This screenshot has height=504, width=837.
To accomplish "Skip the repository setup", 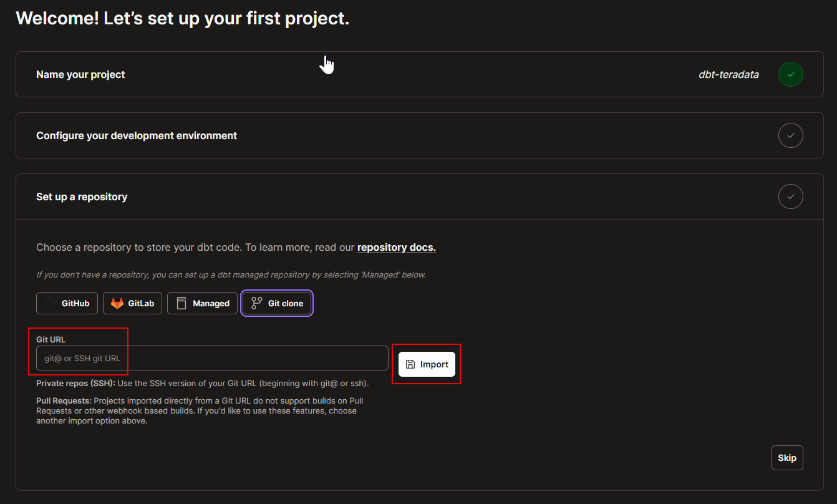I will [x=787, y=458].
